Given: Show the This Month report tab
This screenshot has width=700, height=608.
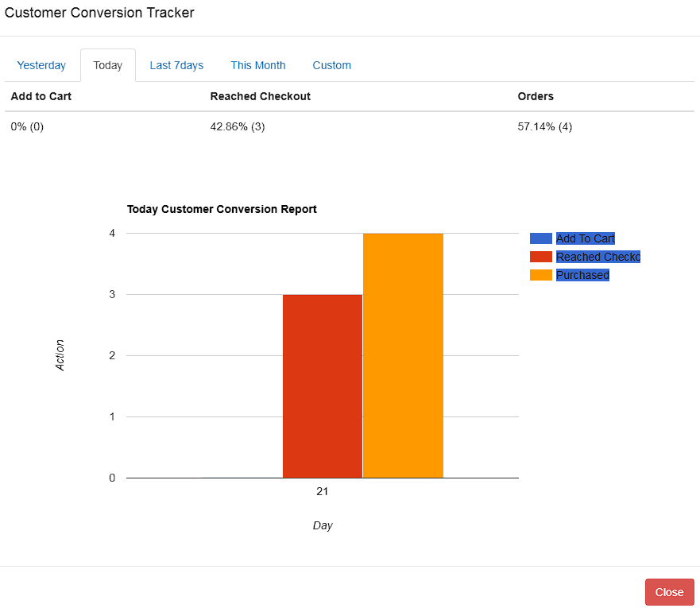Looking at the screenshot, I should [258, 65].
